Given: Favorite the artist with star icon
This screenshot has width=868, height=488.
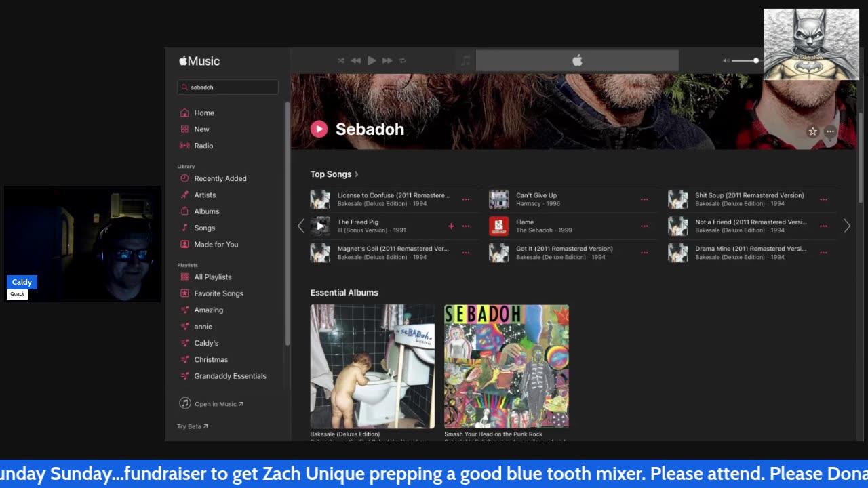Looking at the screenshot, I should (x=812, y=131).
